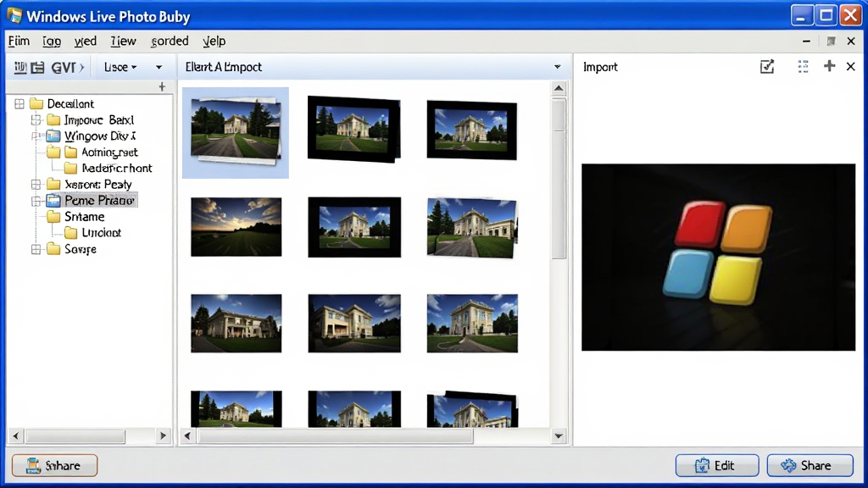Expand the Impoue Baixl folder node
This screenshot has width=868, height=488.
pyautogui.click(x=36, y=119)
